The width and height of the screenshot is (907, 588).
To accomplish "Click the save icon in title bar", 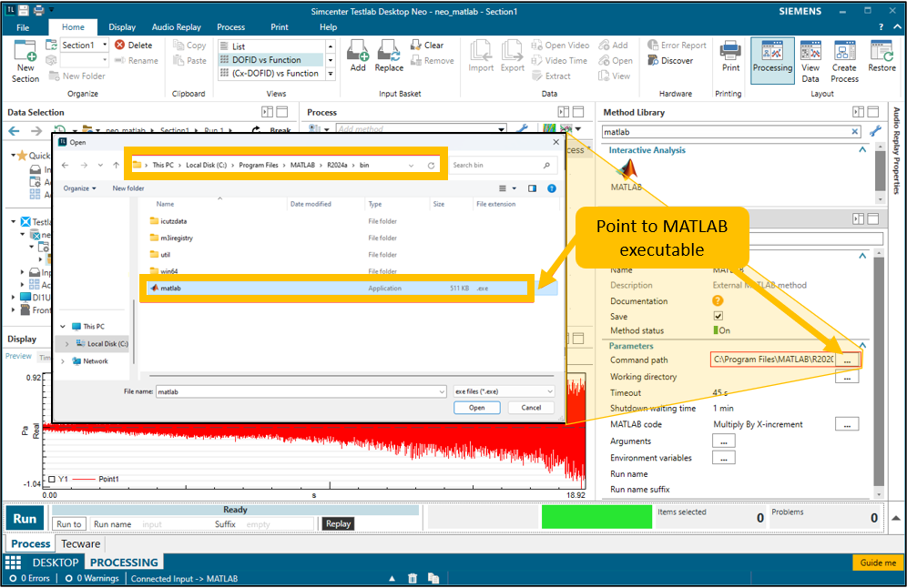I will 24,10.
